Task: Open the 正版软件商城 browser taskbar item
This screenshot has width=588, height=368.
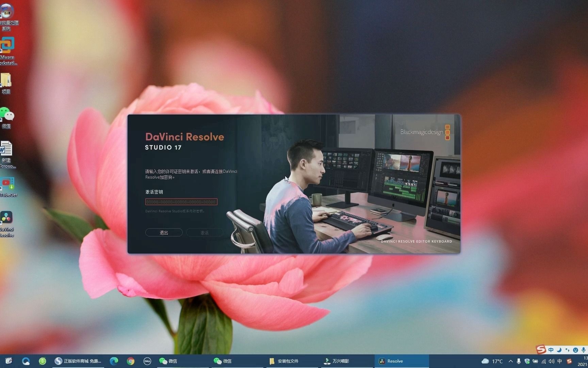Action: tap(78, 361)
